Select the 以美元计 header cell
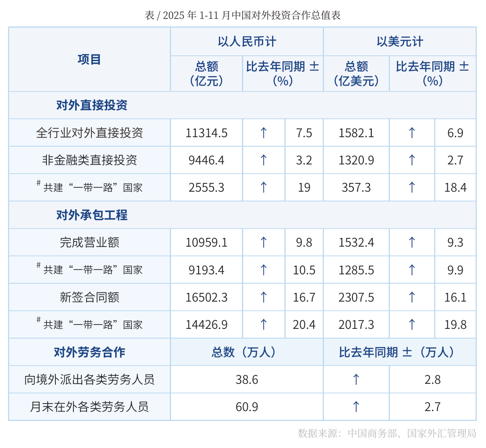 (x=399, y=42)
